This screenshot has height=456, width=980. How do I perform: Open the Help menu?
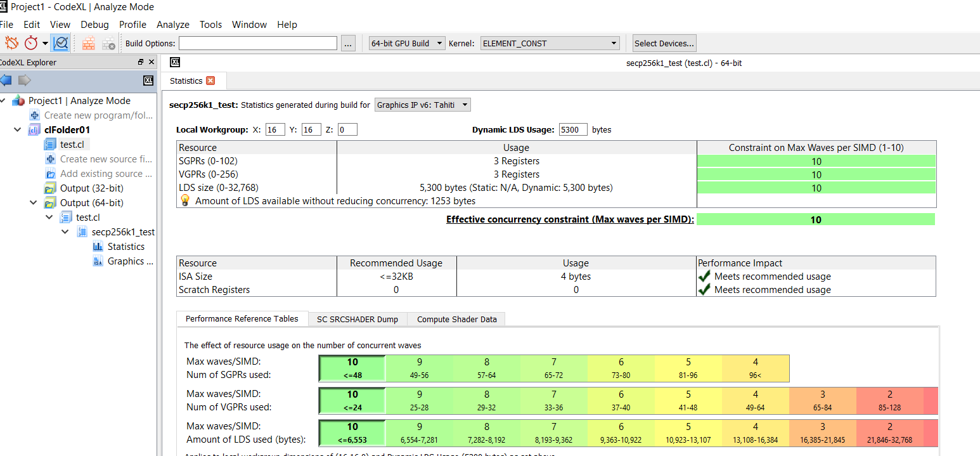[287, 25]
